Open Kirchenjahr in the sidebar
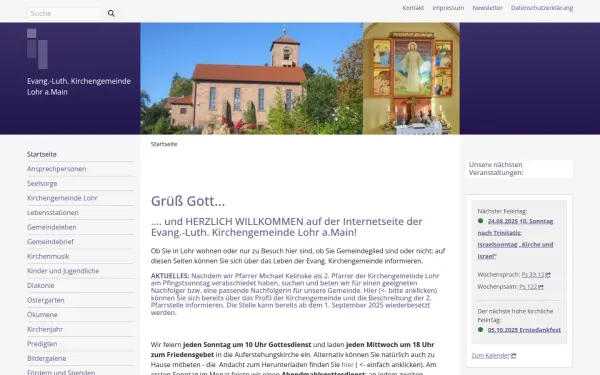This screenshot has height=375, width=600. click(45, 329)
